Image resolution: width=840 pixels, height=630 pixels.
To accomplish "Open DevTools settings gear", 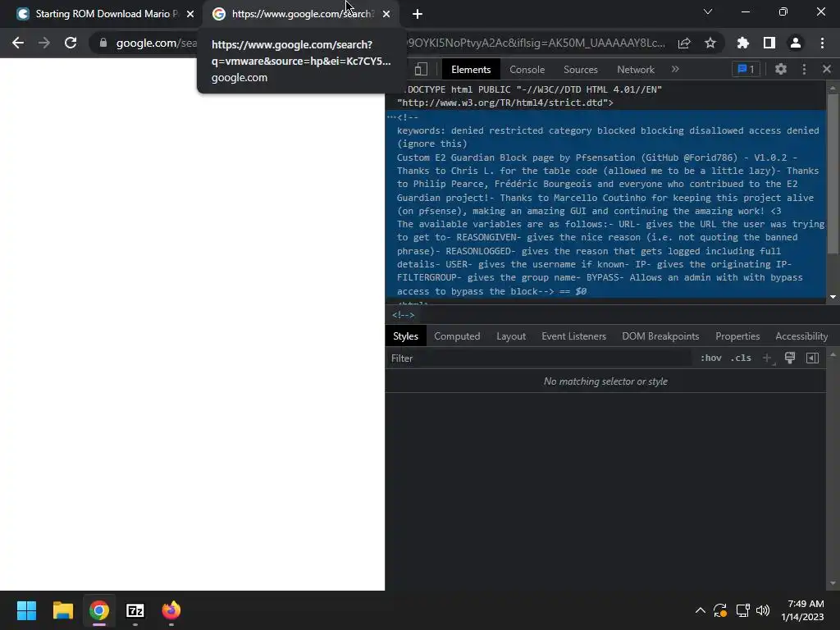I will point(781,69).
